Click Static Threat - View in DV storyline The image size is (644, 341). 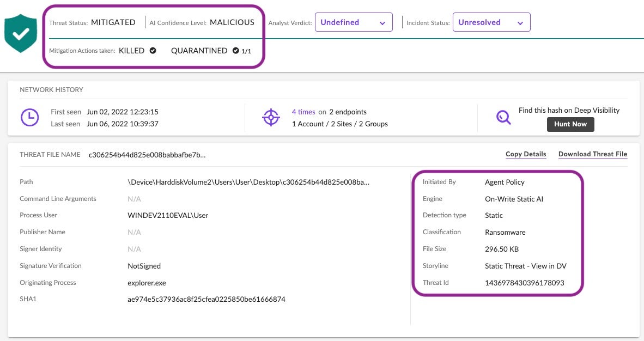[x=525, y=266]
